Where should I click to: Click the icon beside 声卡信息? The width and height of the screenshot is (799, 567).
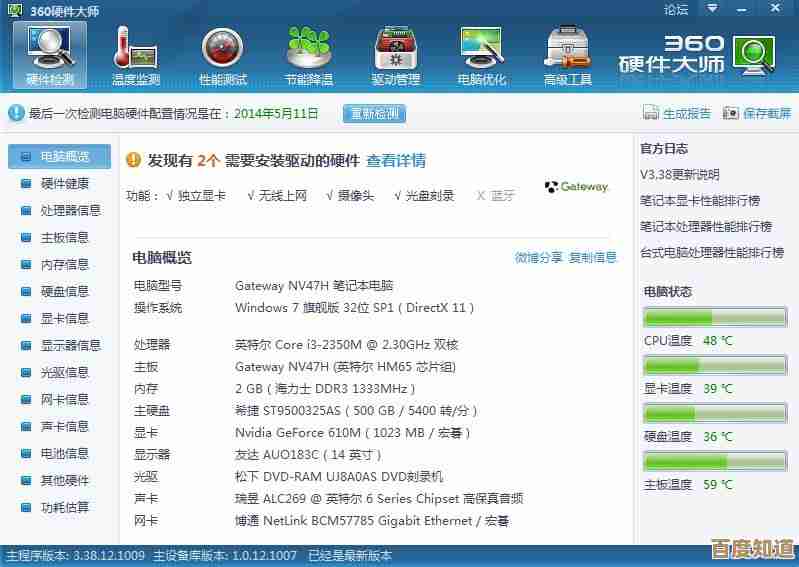click(x=25, y=426)
